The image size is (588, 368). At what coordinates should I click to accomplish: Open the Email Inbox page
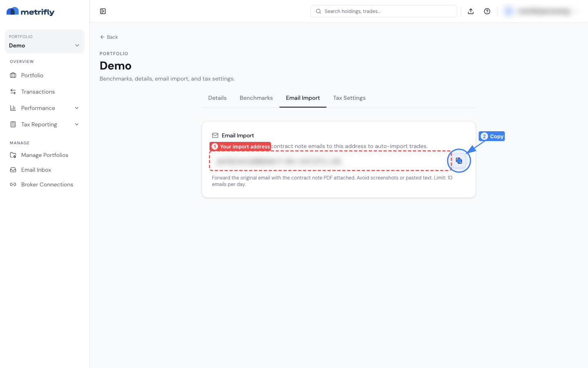point(45,170)
